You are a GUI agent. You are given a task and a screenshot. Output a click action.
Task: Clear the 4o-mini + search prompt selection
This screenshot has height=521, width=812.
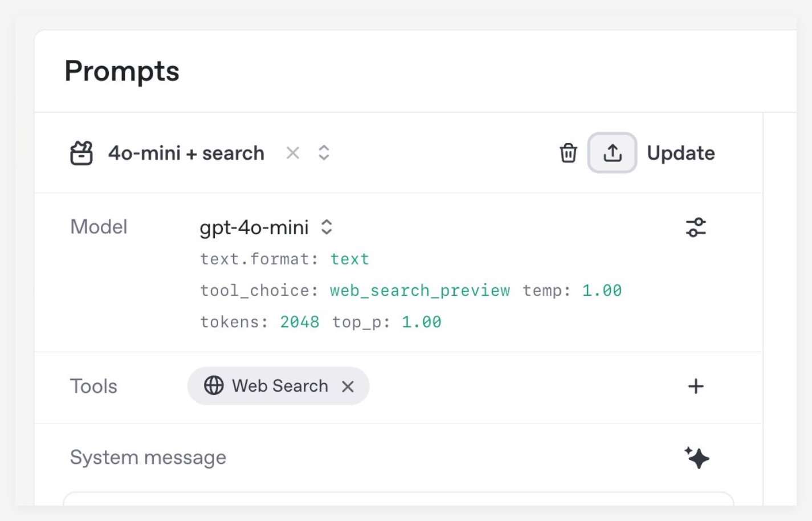tap(293, 153)
